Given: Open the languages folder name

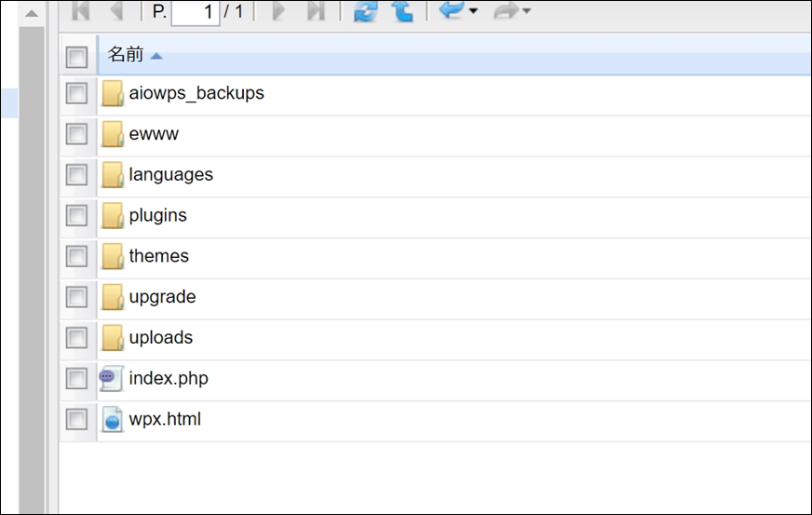Looking at the screenshot, I should (x=171, y=175).
